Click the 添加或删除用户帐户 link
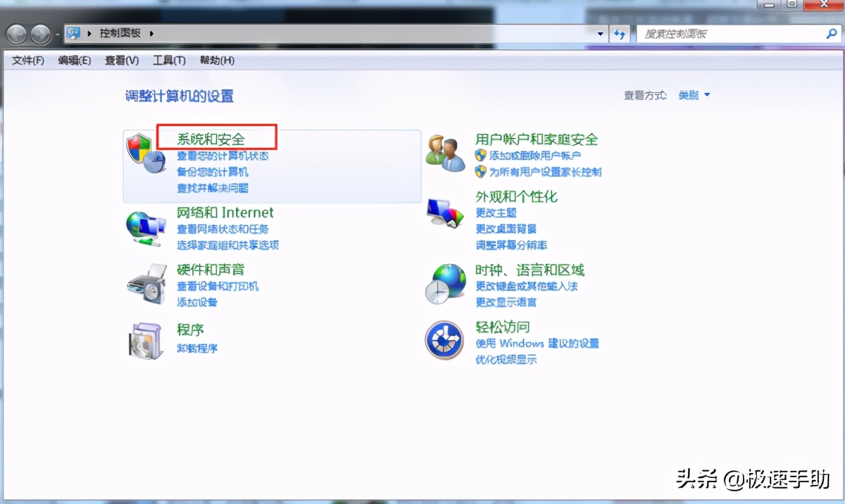Screen dimensions: 845x504 pyautogui.click(x=536, y=156)
